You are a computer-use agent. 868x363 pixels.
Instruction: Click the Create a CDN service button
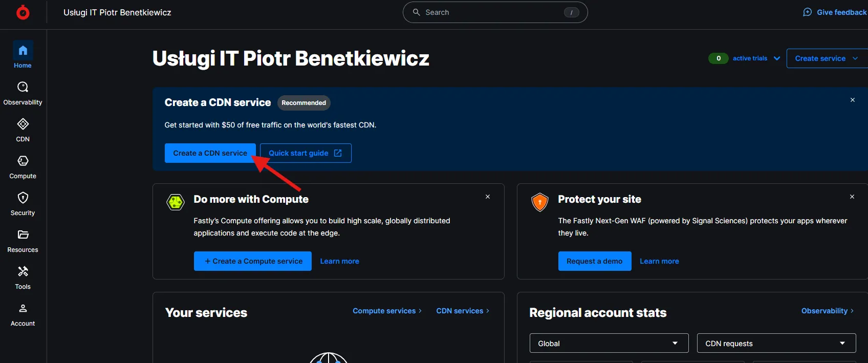[210, 153]
